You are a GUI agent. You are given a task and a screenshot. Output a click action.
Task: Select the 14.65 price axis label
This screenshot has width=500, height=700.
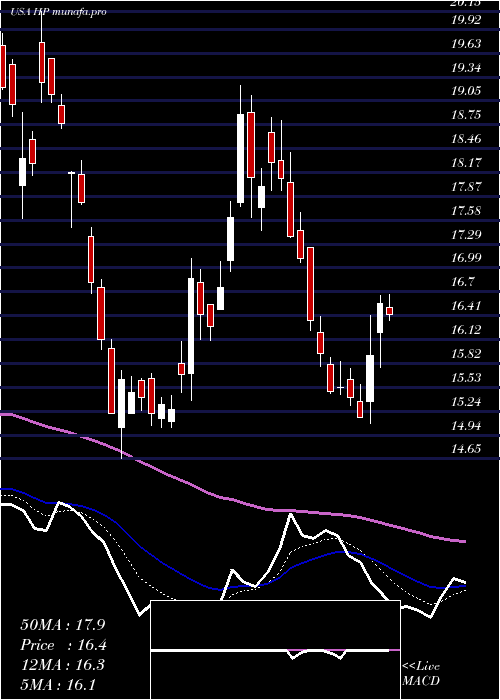tap(467, 449)
